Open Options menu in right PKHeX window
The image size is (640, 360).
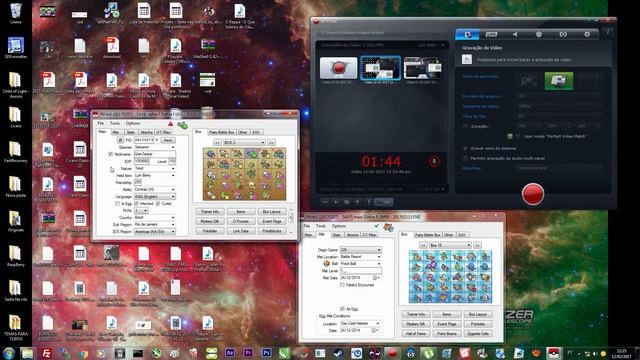[338, 226]
